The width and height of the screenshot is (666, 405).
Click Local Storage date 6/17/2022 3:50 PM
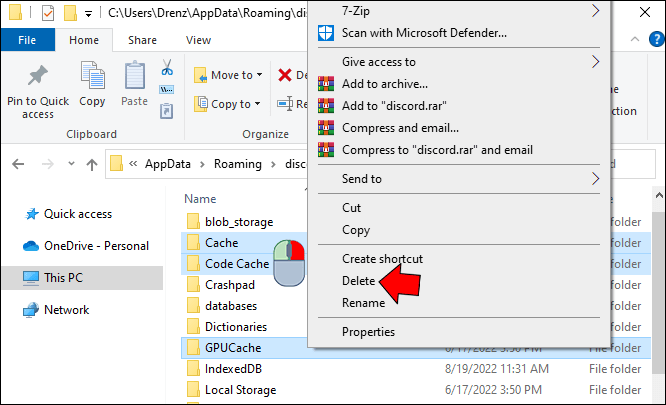coord(493,390)
